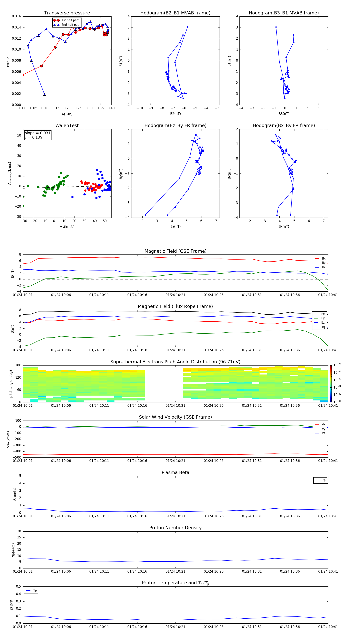Select the By' legend entry in Flux Rope plot
The height and width of the screenshot is (644, 351).
click(x=320, y=318)
